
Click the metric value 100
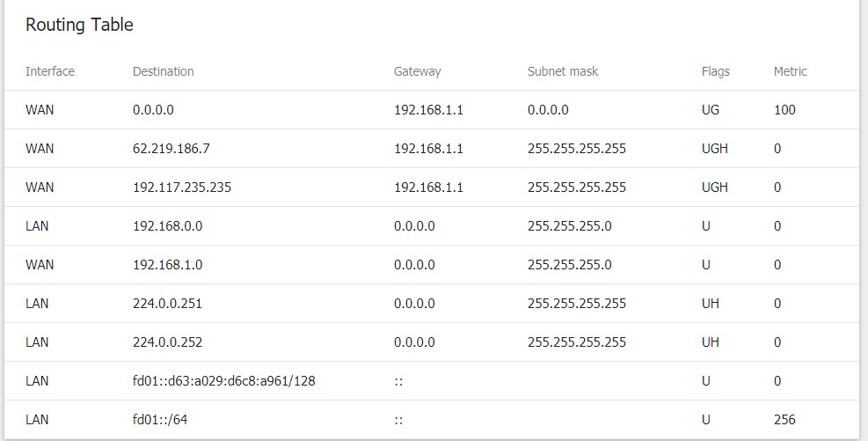[x=784, y=110]
